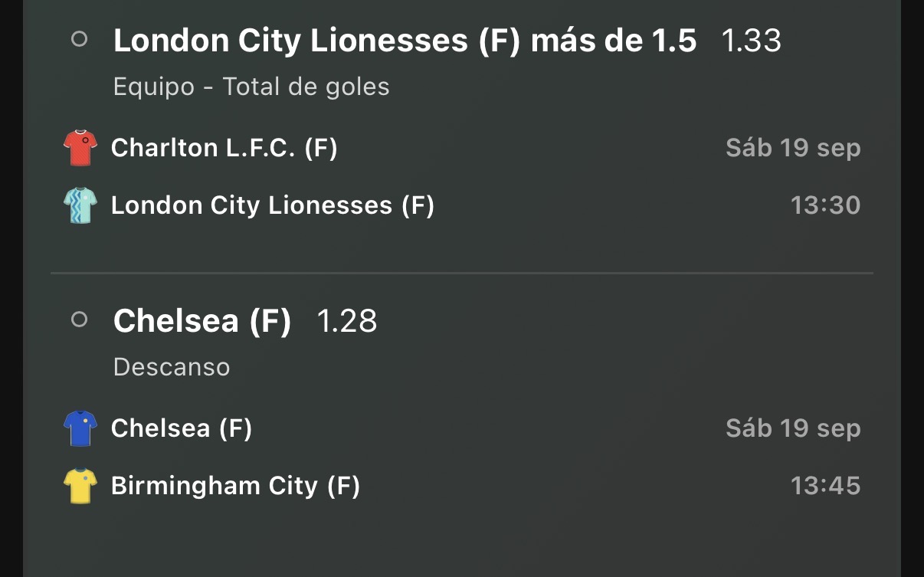Click London City Lionesses striped jersey icon

click(80, 205)
